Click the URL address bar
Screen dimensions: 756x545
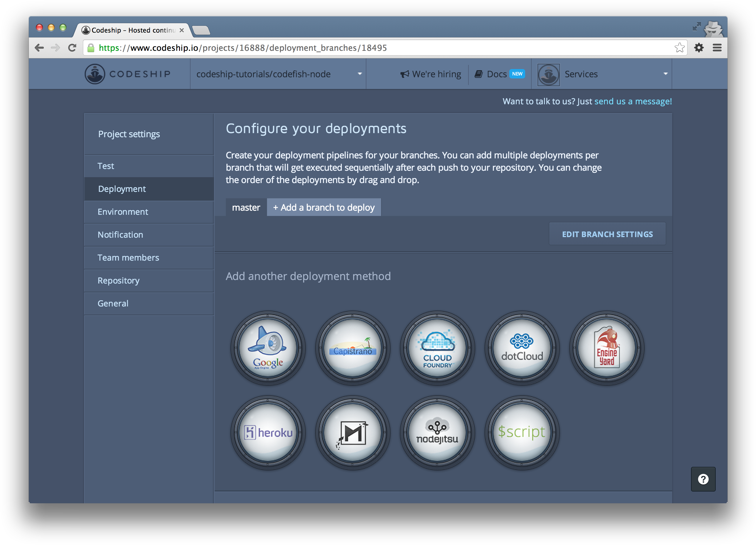385,48
